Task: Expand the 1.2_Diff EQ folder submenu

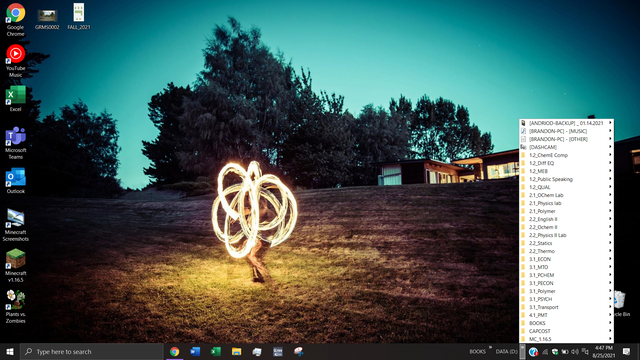Action: tap(566, 163)
